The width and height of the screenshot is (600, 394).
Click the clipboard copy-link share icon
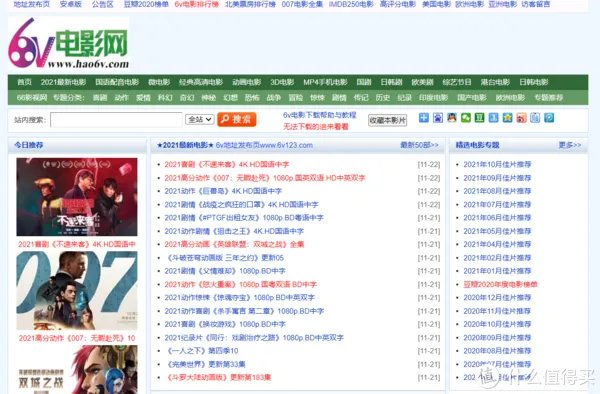point(535,118)
